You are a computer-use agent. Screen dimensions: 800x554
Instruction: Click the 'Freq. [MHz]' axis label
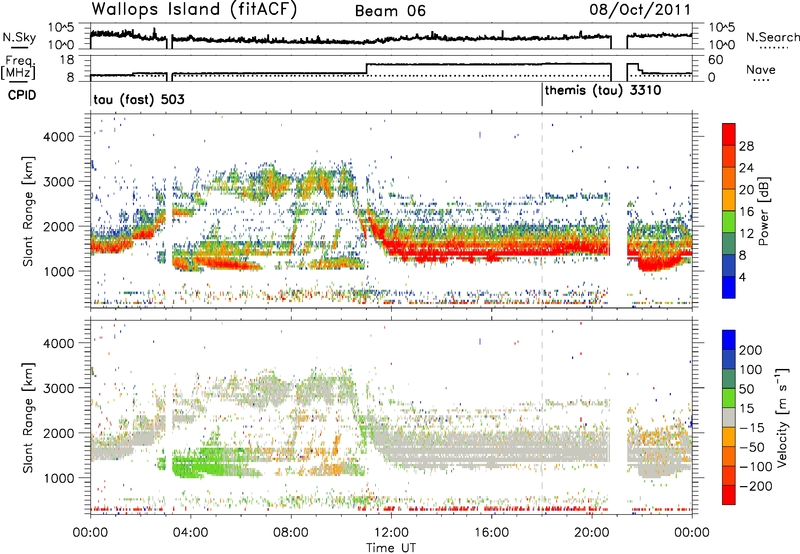tap(18, 68)
